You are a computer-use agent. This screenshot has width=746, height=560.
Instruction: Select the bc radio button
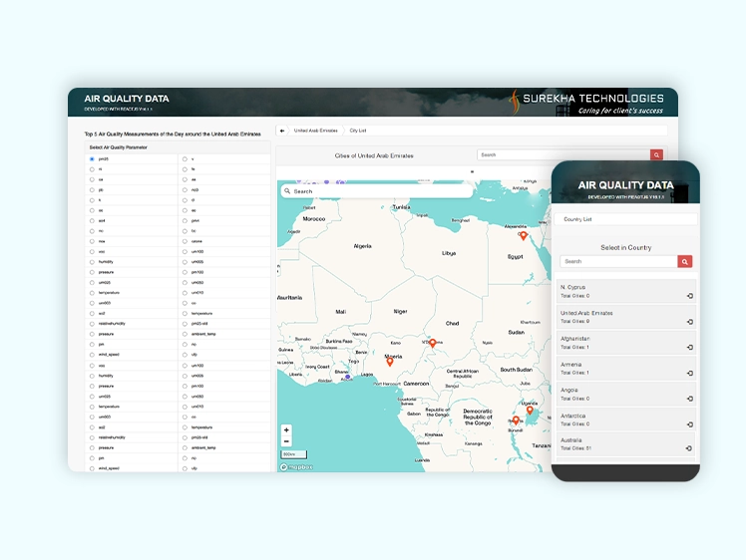(x=185, y=231)
